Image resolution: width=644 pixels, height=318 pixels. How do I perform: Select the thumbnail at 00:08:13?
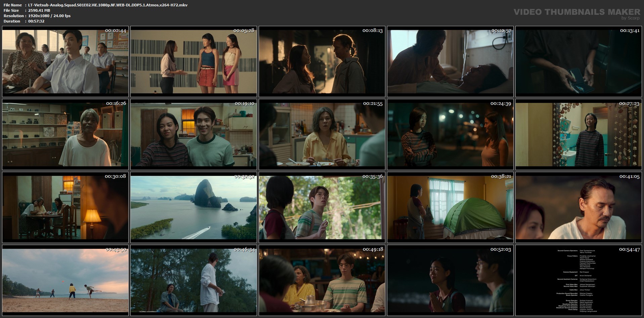click(322, 62)
